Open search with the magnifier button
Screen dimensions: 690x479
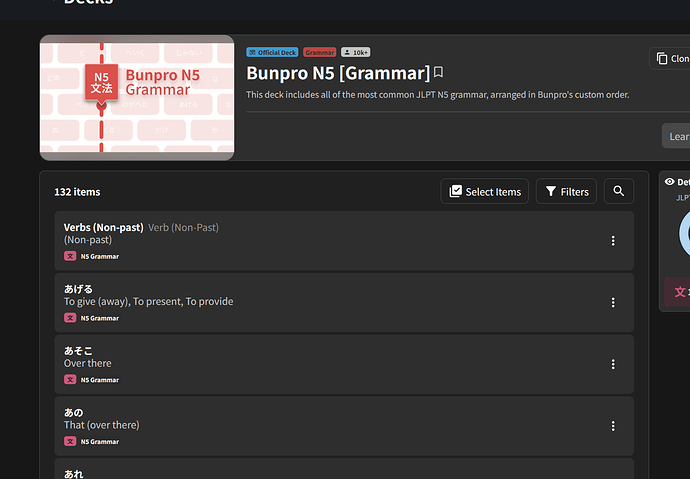(619, 191)
